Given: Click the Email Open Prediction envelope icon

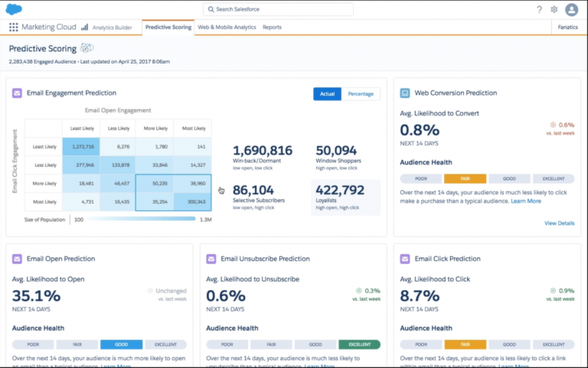Looking at the screenshot, I should pyautogui.click(x=17, y=259).
